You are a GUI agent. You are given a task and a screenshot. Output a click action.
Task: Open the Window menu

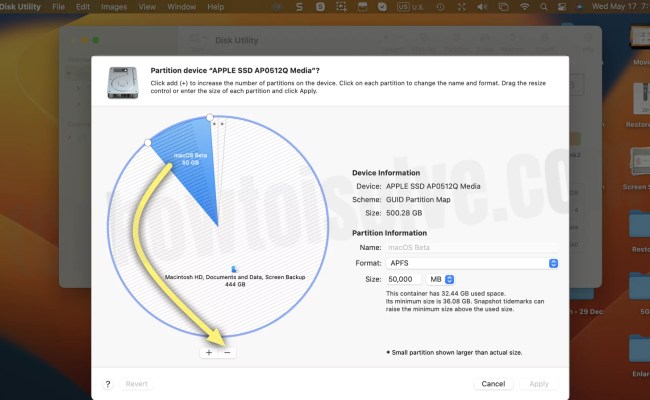(x=182, y=7)
